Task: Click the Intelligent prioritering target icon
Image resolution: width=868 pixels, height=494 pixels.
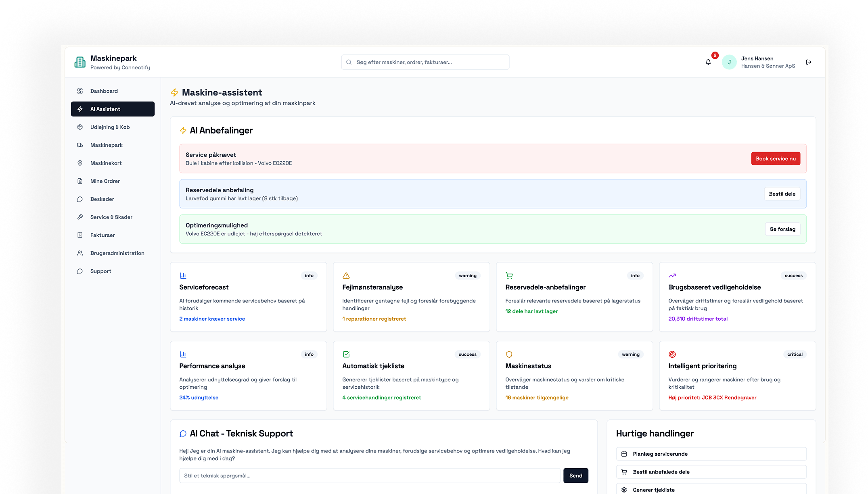Action: pyautogui.click(x=672, y=354)
